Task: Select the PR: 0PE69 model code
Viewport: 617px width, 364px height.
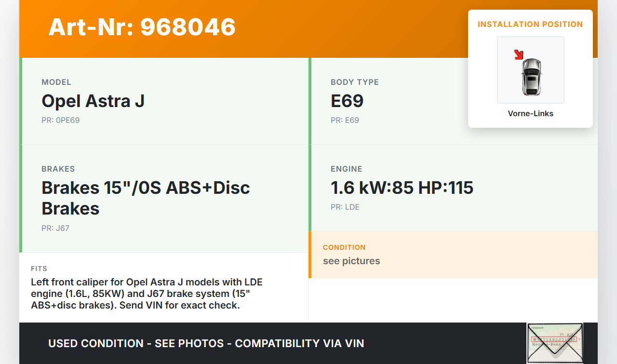Action: (x=60, y=121)
